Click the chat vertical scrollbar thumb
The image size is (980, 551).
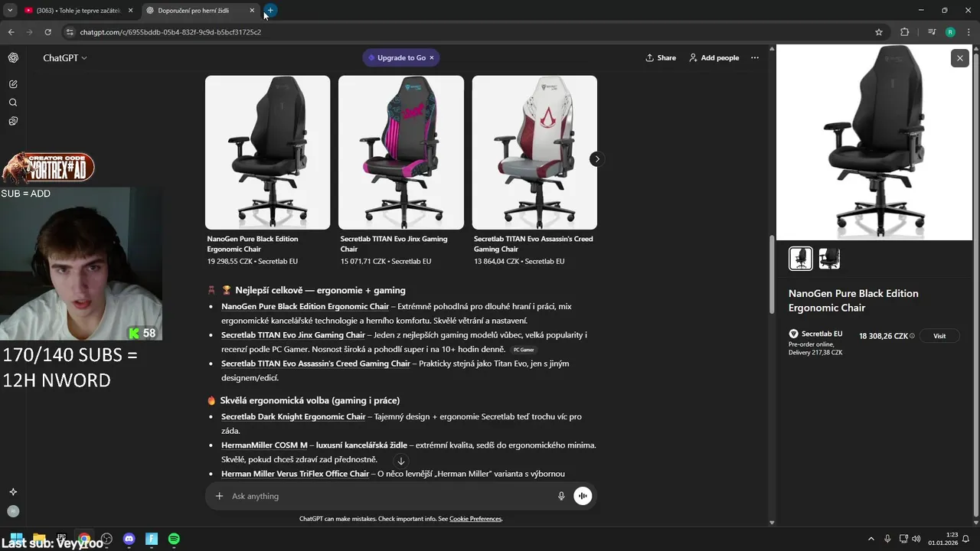point(771,274)
